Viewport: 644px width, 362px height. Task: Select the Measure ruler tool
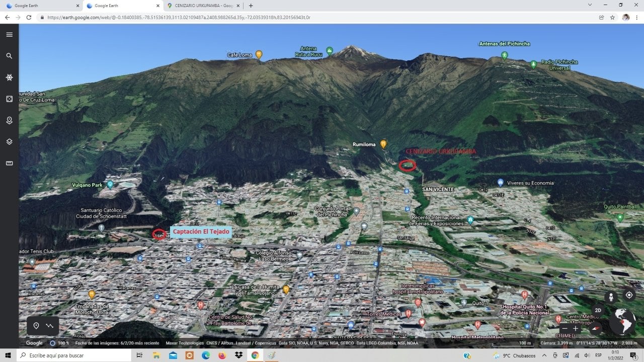click(9, 163)
